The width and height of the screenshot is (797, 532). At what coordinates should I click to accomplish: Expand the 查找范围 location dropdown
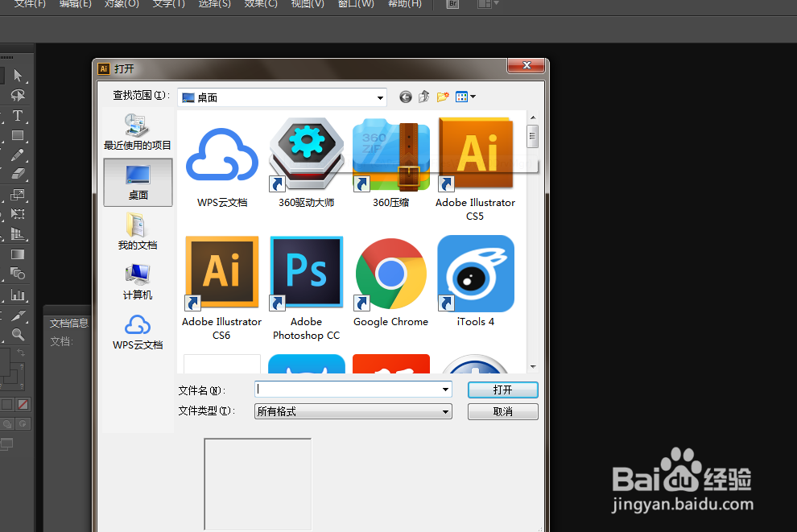(380, 97)
